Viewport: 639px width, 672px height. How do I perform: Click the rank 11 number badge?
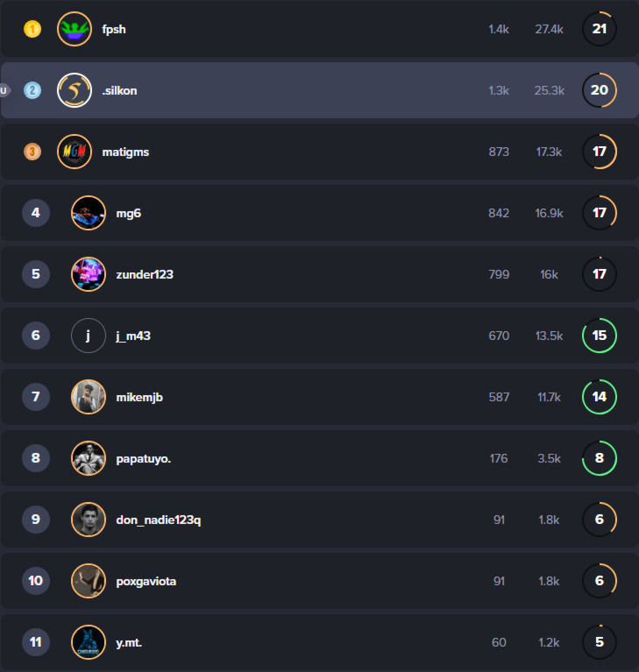(36, 642)
